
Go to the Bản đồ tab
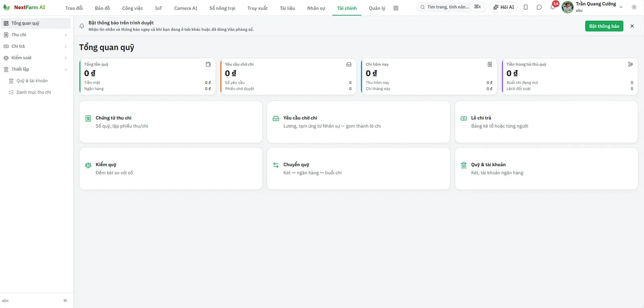(x=102, y=8)
